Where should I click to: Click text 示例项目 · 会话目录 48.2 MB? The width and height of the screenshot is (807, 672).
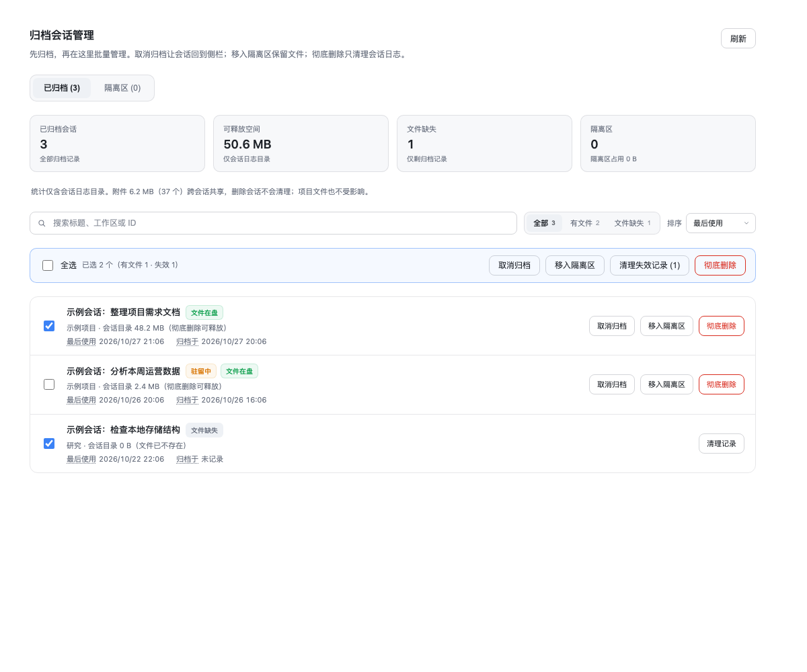[115, 328]
